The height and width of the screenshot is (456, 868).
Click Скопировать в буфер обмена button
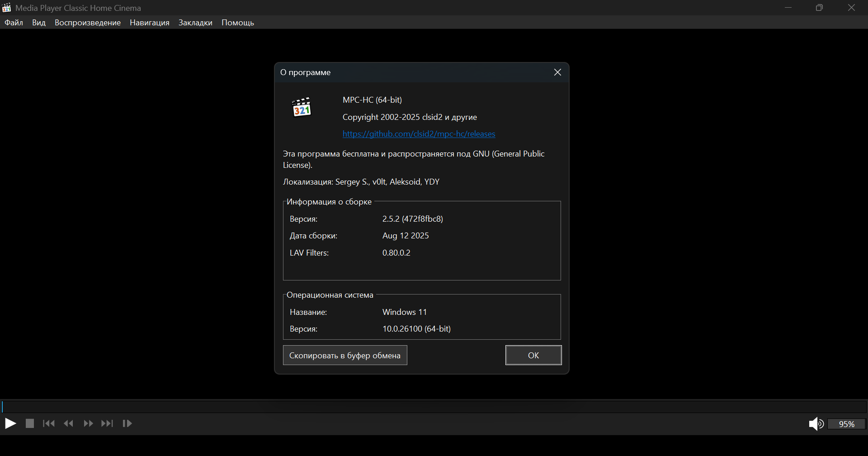[345, 355]
